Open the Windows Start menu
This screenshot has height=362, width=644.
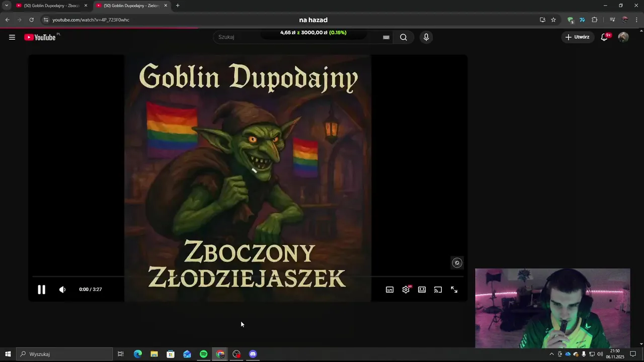(8, 354)
